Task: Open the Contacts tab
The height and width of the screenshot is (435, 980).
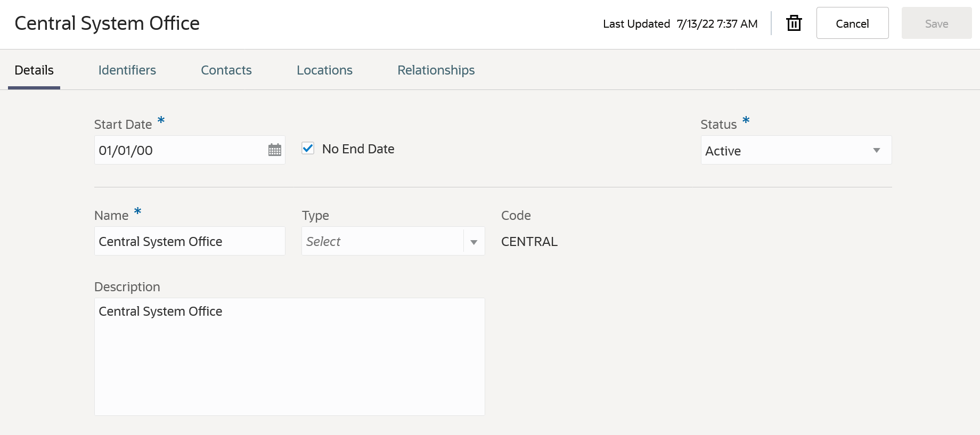Action: point(226,70)
